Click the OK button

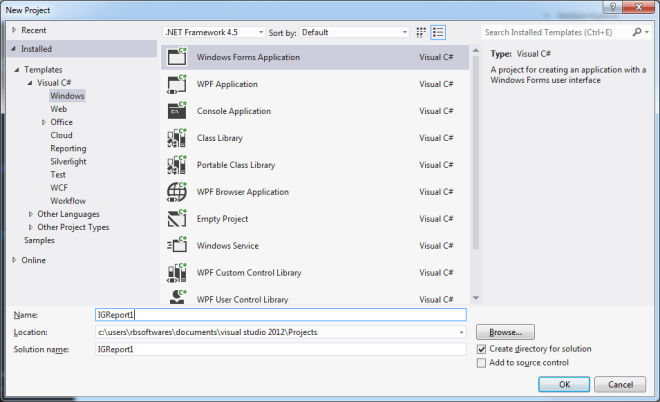564,384
